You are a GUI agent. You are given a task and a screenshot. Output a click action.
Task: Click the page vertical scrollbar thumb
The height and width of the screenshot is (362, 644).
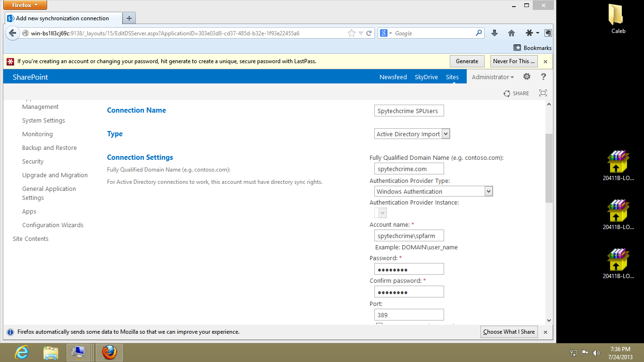tap(549, 168)
